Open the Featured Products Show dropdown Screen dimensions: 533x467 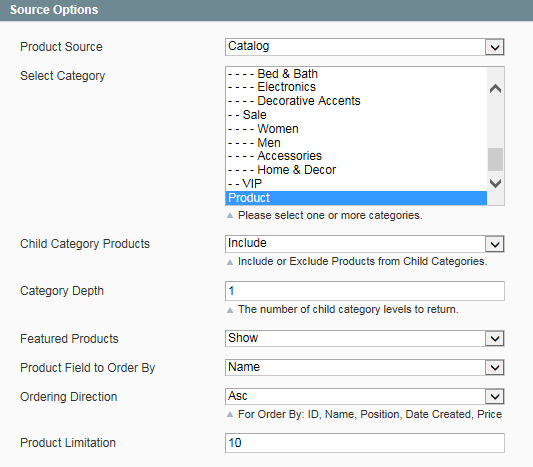point(364,339)
